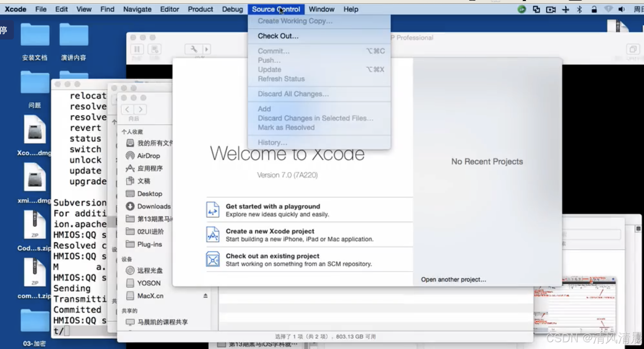Screen dimensions: 644x349
Task: Open the Xcode application menu
Action: click(x=15, y=9)
